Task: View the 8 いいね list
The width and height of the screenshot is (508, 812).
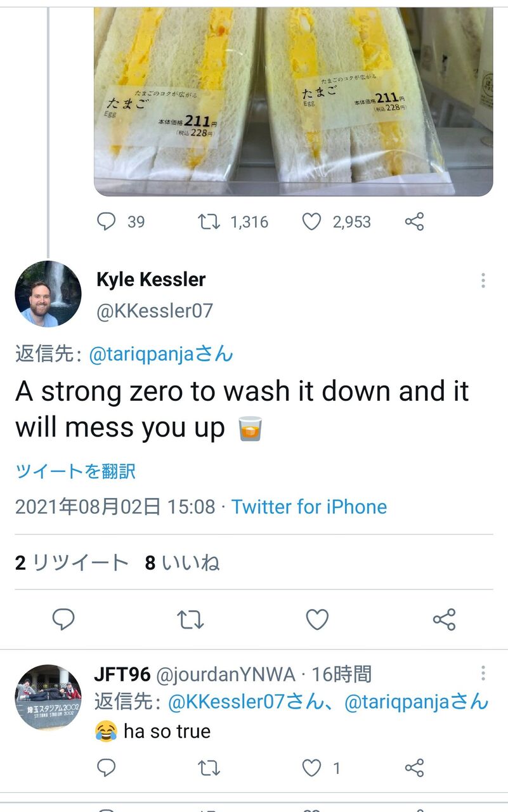Action: [x=182, y=563]
